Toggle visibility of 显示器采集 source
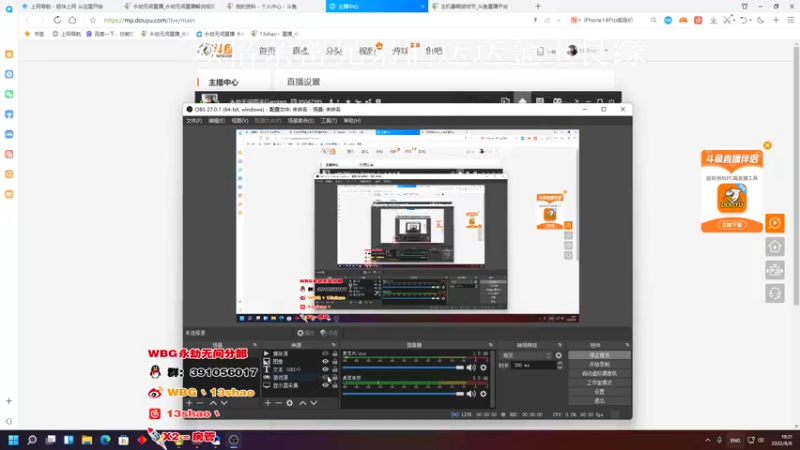 coord(325,385)
